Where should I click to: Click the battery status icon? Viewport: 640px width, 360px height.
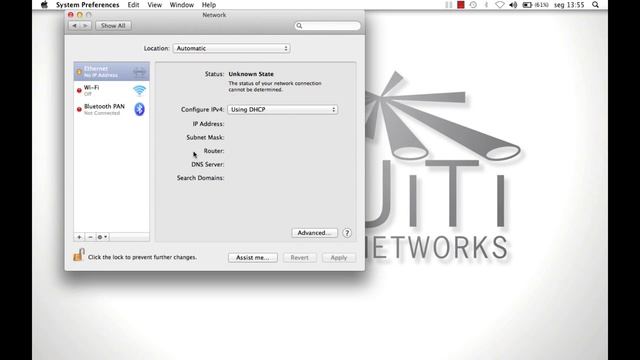[527, 5]
